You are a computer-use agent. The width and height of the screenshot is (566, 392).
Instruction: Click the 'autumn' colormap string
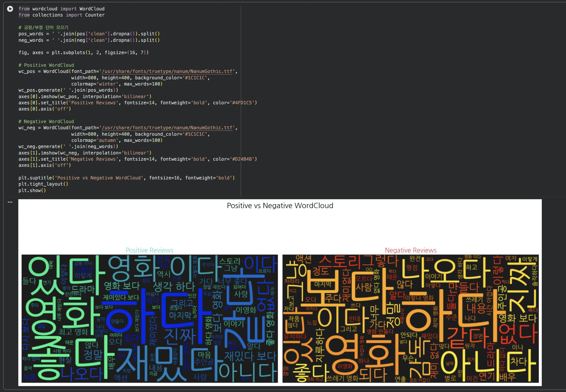point(107,140)
